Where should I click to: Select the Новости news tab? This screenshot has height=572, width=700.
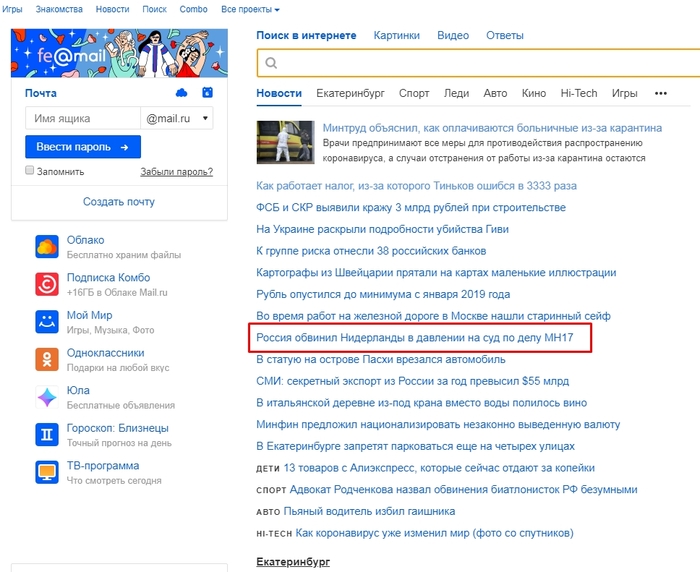[x=279, y=93]
